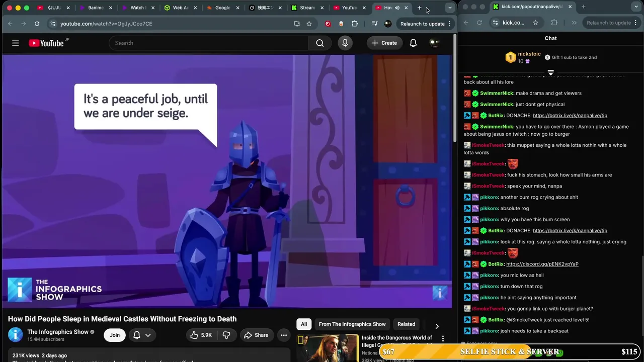Open the tab search chevron in YouTube window
Viewport: 644px width, 362px height.
[x=450, y=8]
